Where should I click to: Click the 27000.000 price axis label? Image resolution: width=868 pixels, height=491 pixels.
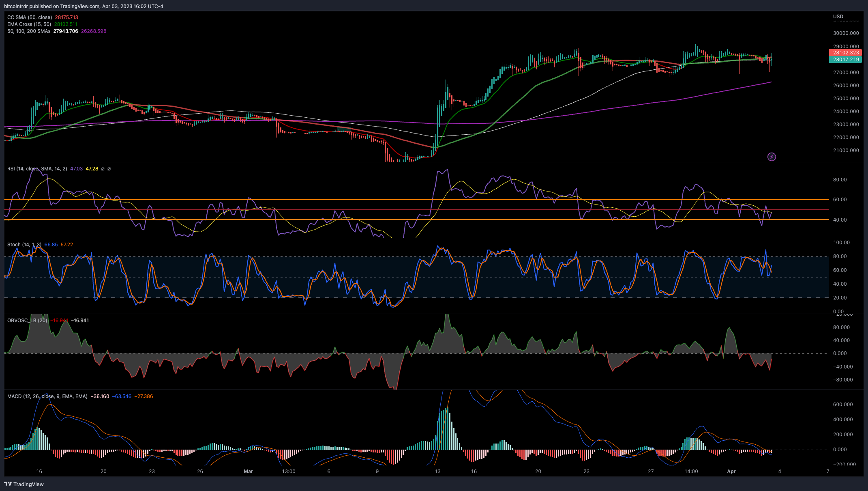846,73
